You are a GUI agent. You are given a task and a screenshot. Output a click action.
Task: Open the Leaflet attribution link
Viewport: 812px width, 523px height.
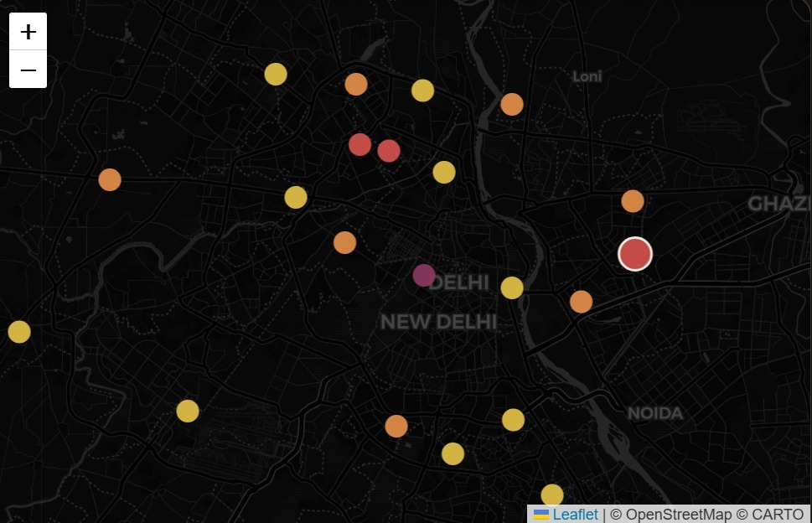pyautogui.click(x=575, y=514)
